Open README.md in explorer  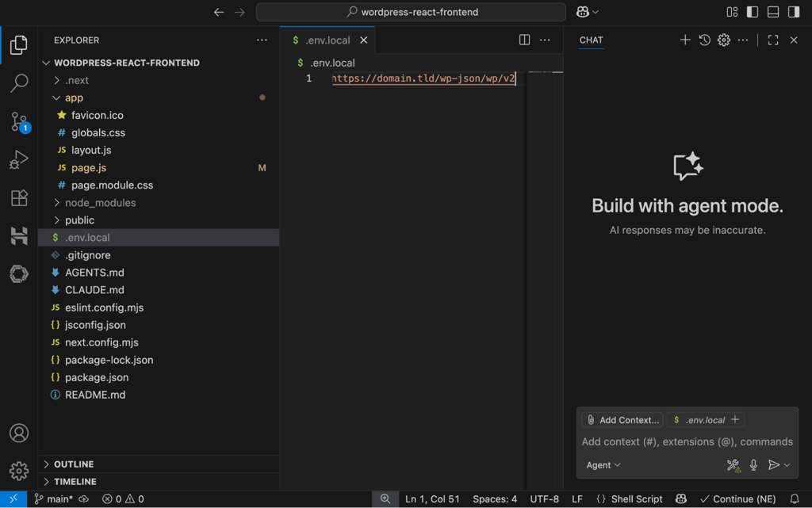pos(159,395)
